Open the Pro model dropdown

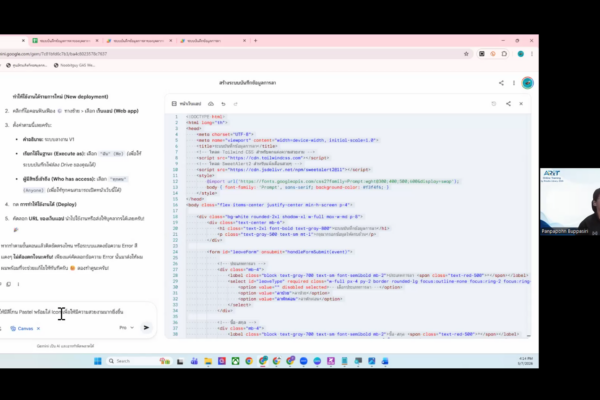click(x=126, y=328)
